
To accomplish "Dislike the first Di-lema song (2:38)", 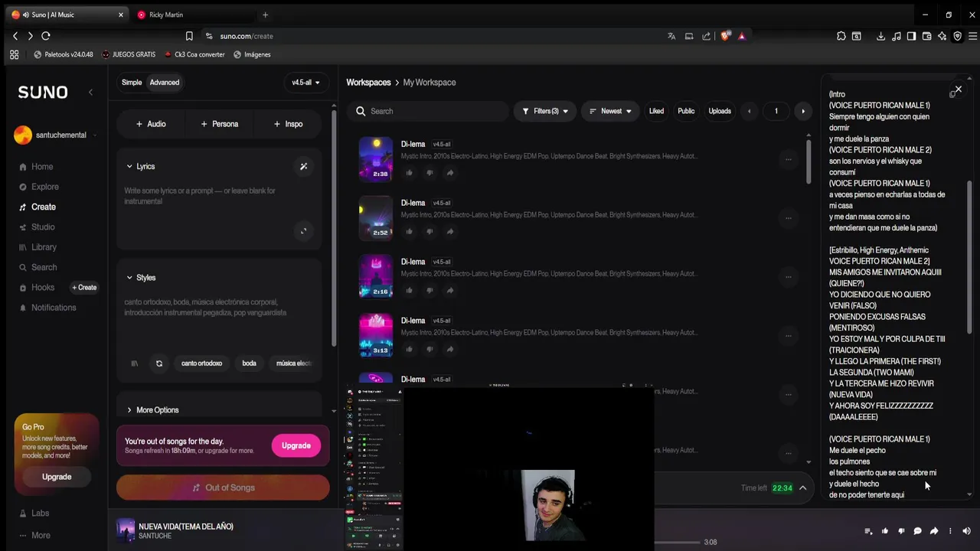I will [430, 173].
